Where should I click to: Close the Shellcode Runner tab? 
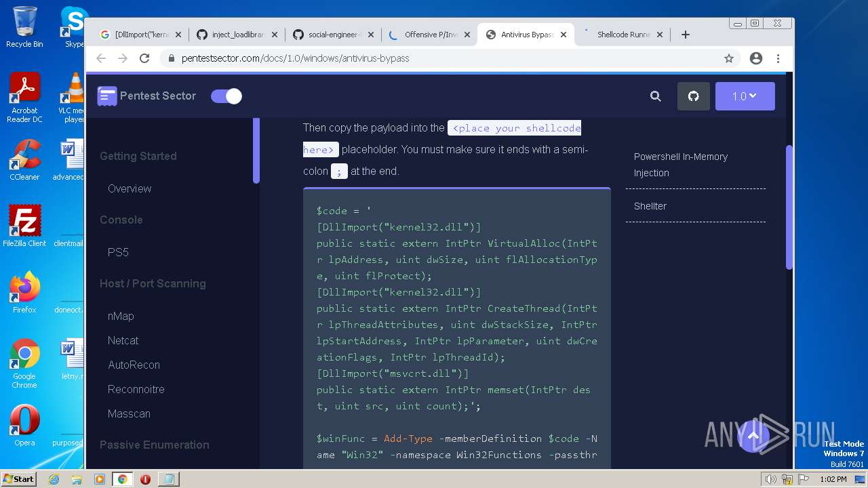click(x=659, y=35)
